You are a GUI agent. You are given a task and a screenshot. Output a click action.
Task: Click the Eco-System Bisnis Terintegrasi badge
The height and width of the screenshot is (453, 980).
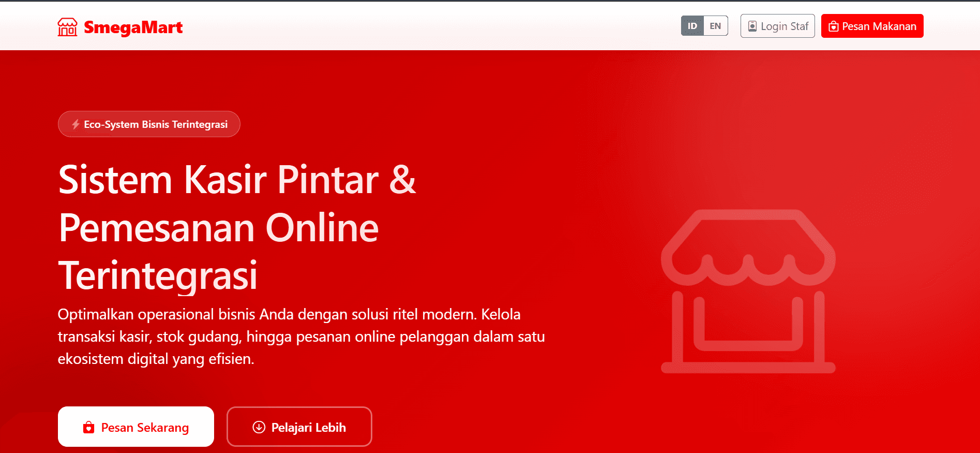coord(149,124)
